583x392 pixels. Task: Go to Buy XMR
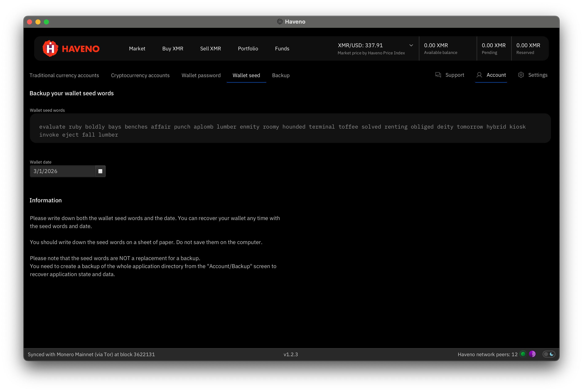[173, 48]
